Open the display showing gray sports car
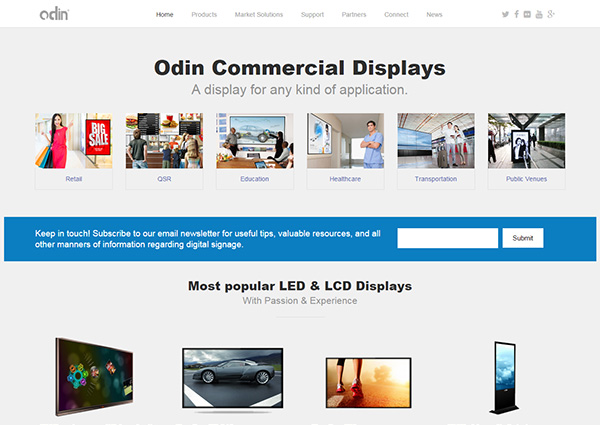This screenshot has width=600, height=425. point(233,379)
